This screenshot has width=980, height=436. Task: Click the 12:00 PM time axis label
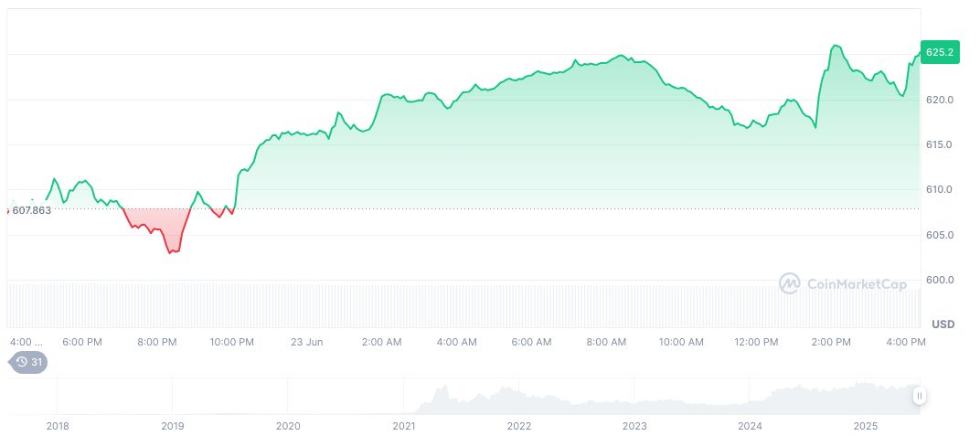pyautogui.click(x=756, y=342)
